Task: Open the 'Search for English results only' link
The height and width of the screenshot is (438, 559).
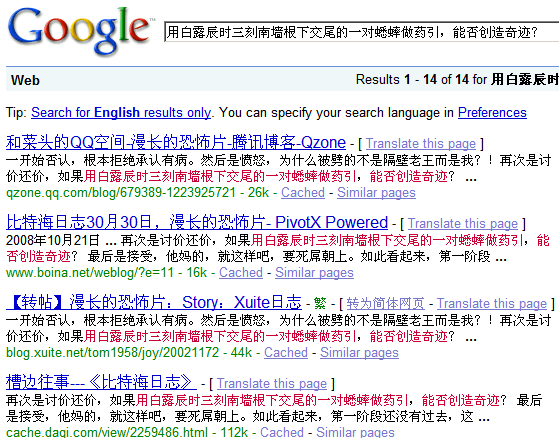Action: point(121,113)
